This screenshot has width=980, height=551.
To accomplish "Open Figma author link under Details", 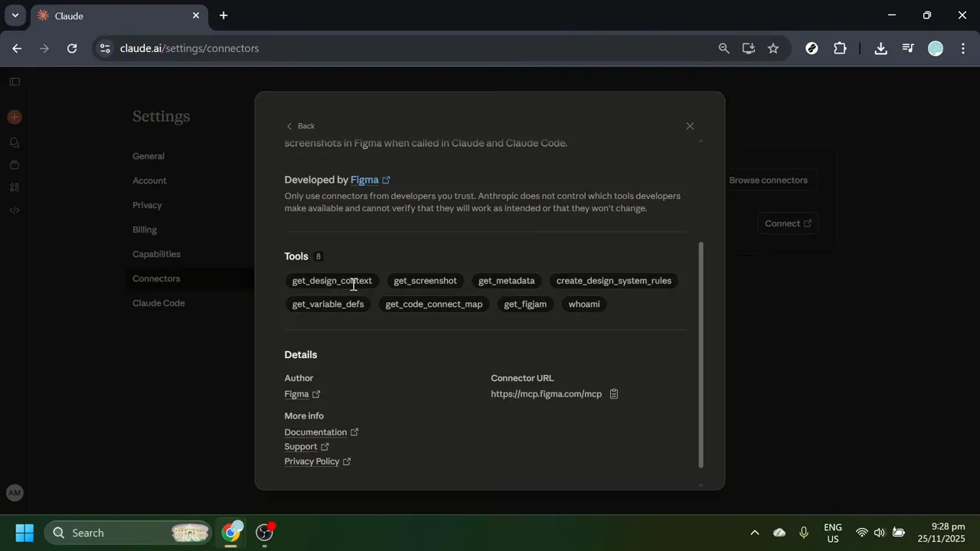I will point(302,394).
